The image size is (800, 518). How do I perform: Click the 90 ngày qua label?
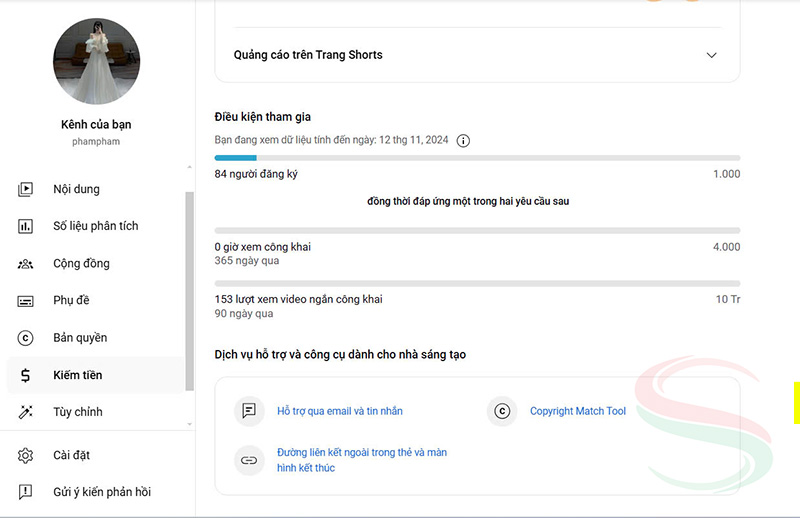(x=244, y=313)
